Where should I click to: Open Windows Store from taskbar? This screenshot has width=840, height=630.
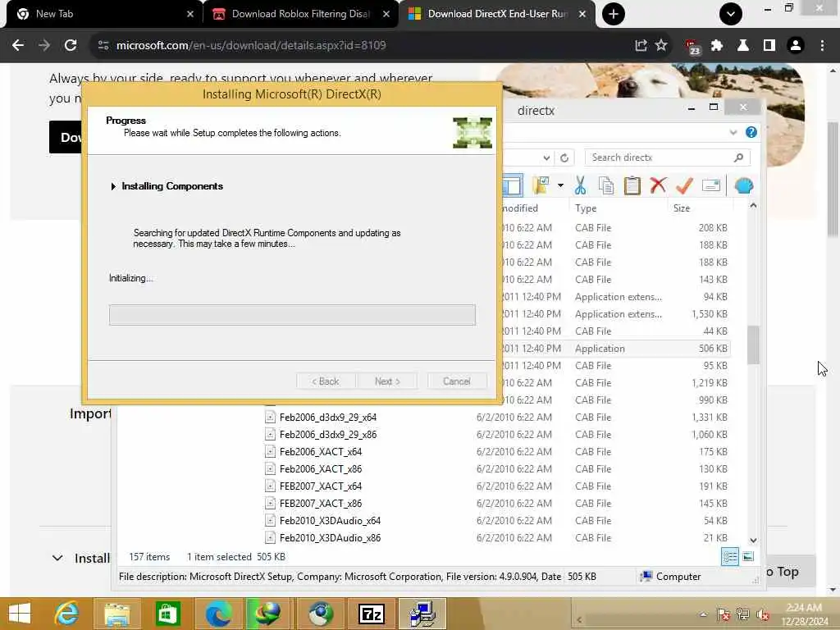tap(167, 614)
